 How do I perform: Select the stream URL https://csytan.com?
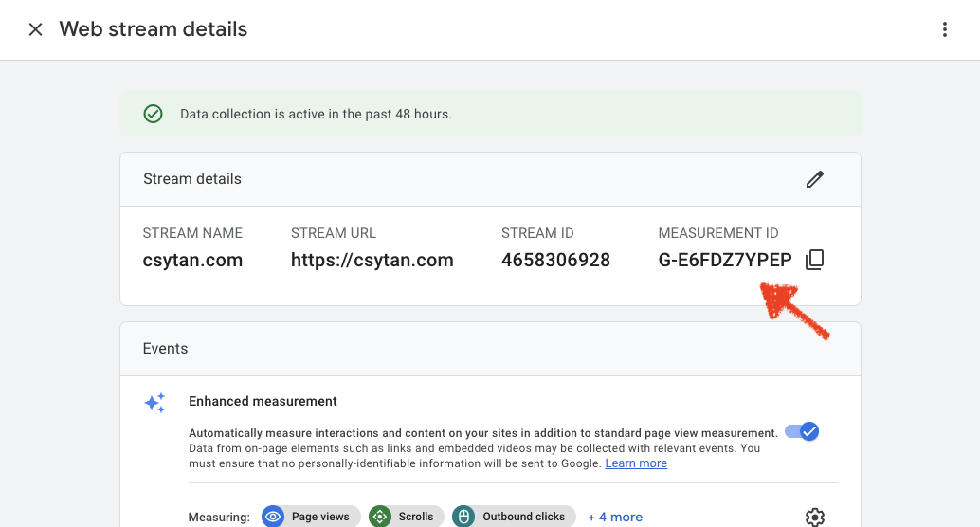point(372,260)
